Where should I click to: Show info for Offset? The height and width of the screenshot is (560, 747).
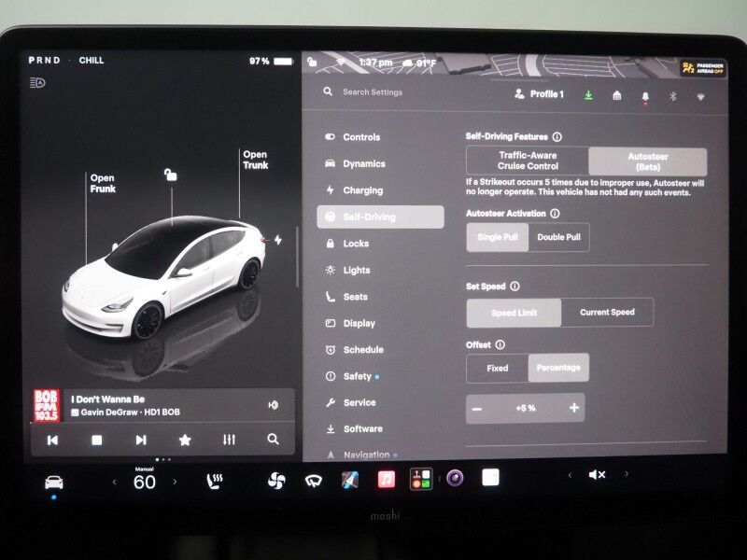click(500, 344)
